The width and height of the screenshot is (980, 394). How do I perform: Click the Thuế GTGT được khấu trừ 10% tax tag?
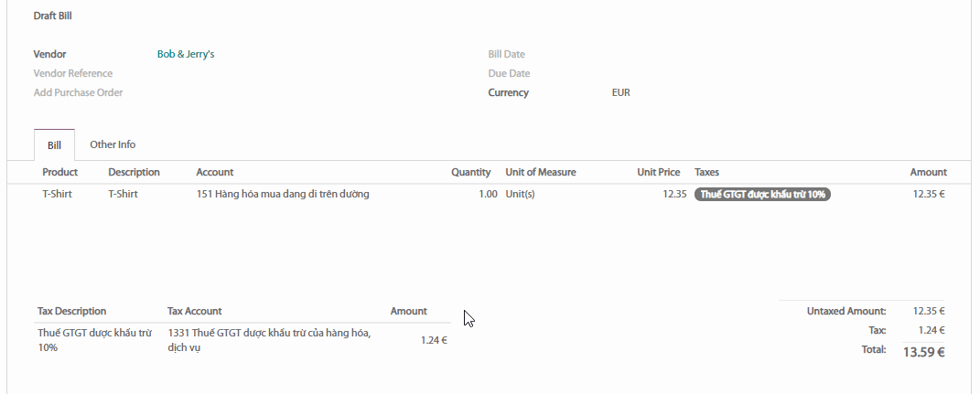[762, 194]
